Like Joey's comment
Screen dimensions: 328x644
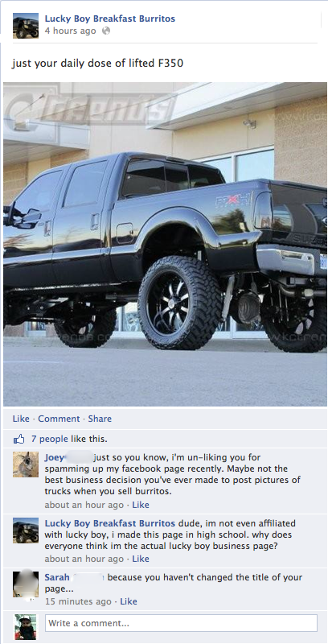[x=141, y=505]
